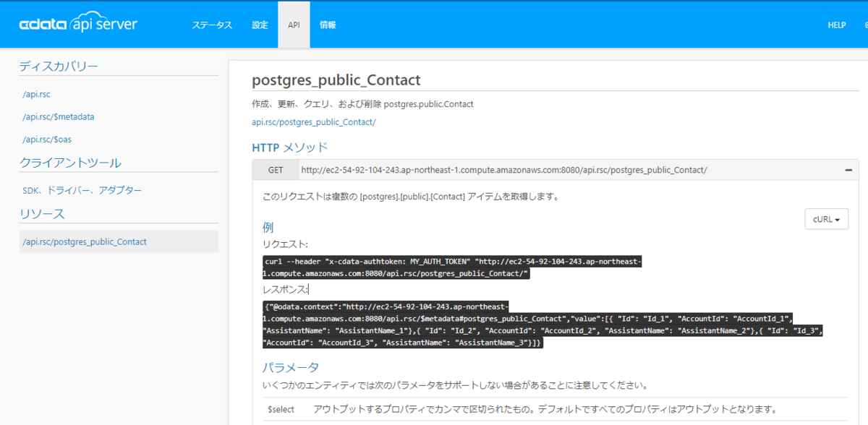868x425 pixels.
Task: Open the /api.rsc discovery link
Action: click(36, 94)
